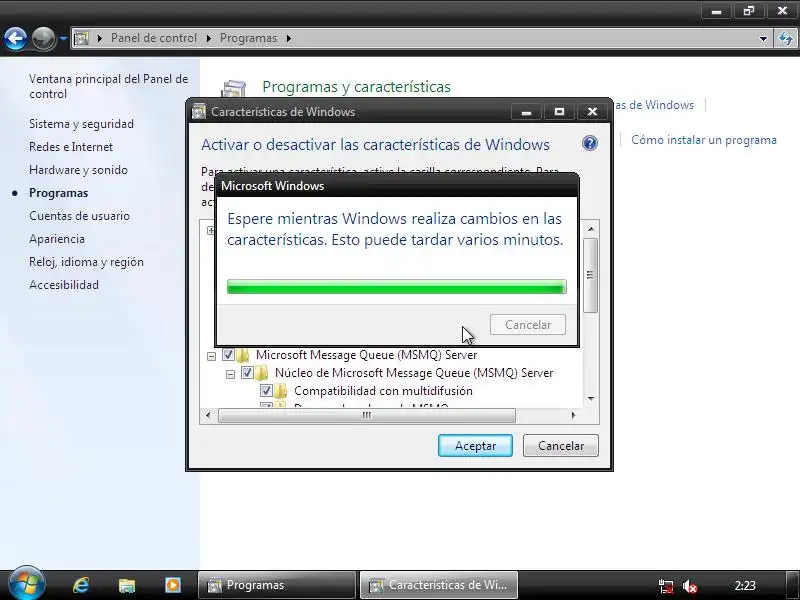800x600 pixels.
Task: Open Windows Explorer folder from taskbar
Action: pyautogui.click(x=127, y=585)
